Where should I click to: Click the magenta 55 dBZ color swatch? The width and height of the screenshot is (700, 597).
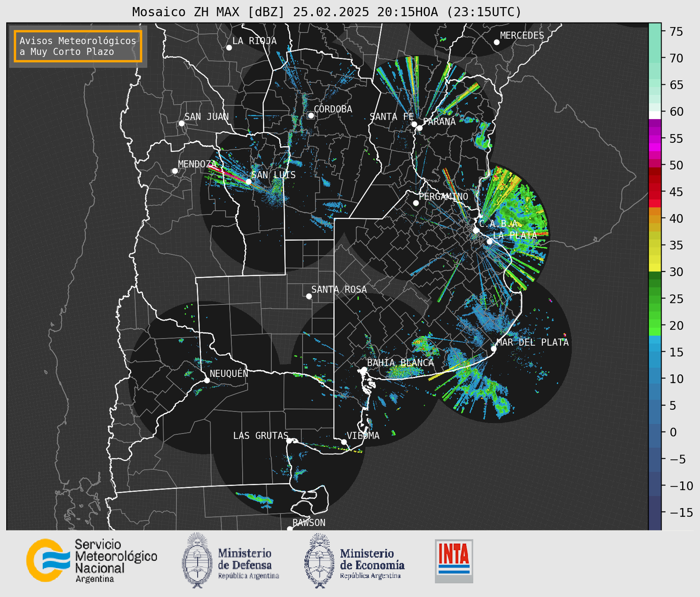click(655, 139)
